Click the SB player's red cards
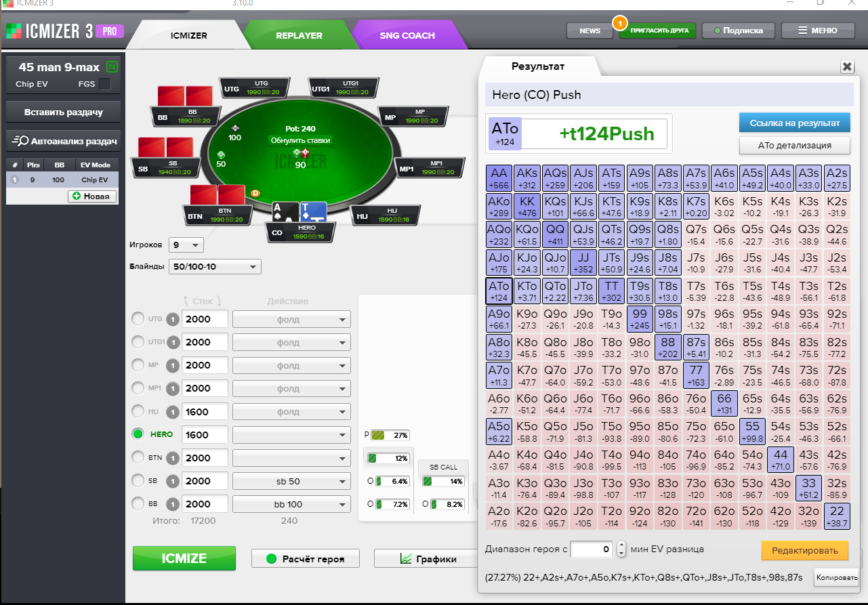This screenshot has height=605, width=868. (x=166, y=148)
